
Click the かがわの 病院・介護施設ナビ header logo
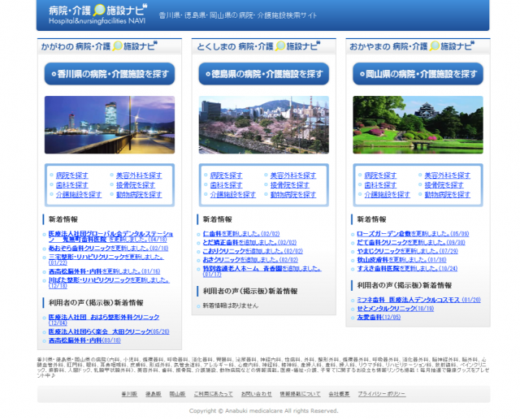coord(103,47)
